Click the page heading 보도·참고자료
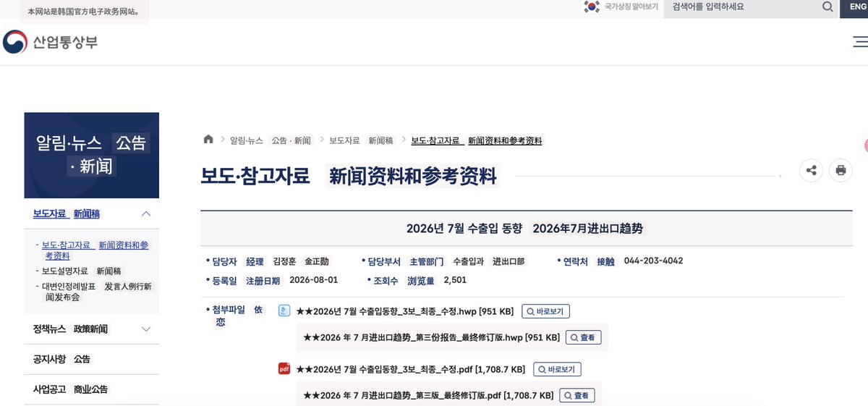The width and height of the screenshot is (868, 406). (x=255, y=176)
